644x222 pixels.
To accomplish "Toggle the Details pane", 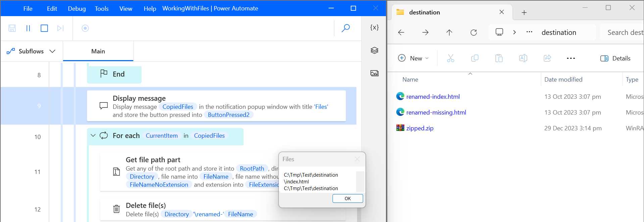I will tap(615, 58).
